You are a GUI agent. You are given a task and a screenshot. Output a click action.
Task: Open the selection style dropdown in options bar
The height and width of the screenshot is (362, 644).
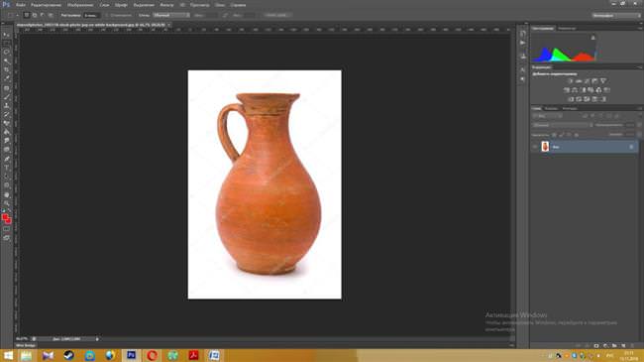[171, 15]
